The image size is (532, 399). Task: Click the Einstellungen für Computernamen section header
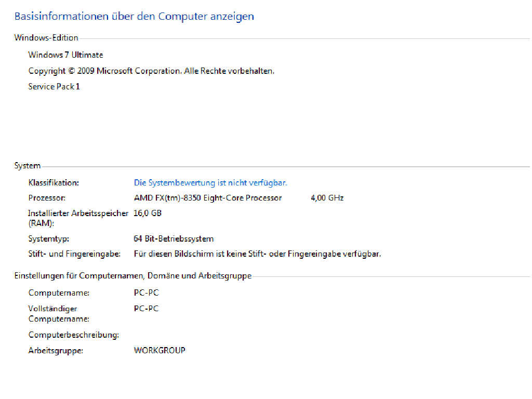(132, 276)
